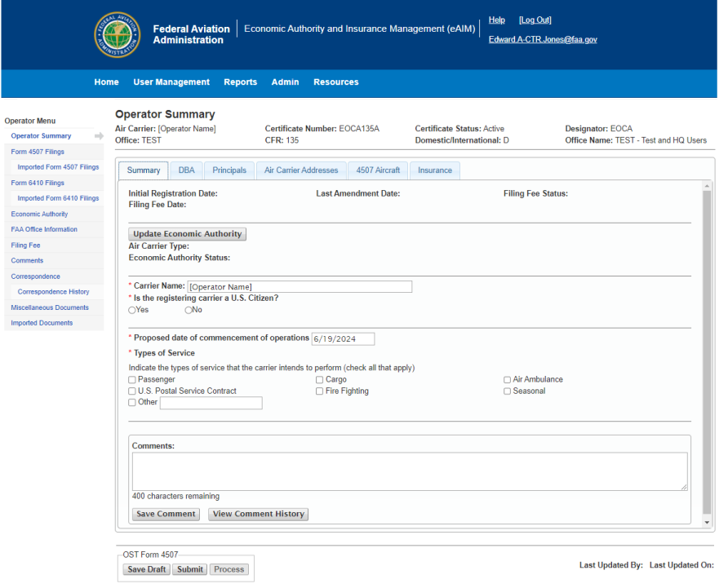Open Economic Authority menu item
The image size is (719, 588).
tap(39, 214)
